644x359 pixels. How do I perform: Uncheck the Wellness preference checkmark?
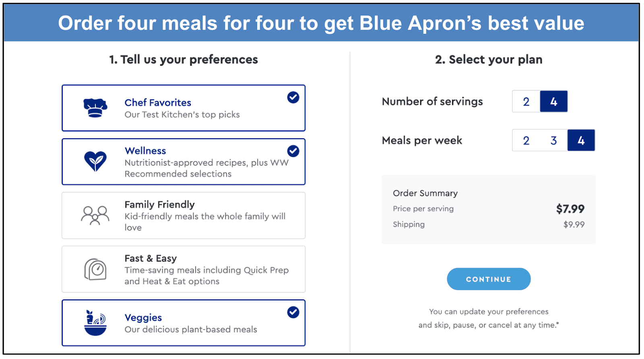coord(293,151)
